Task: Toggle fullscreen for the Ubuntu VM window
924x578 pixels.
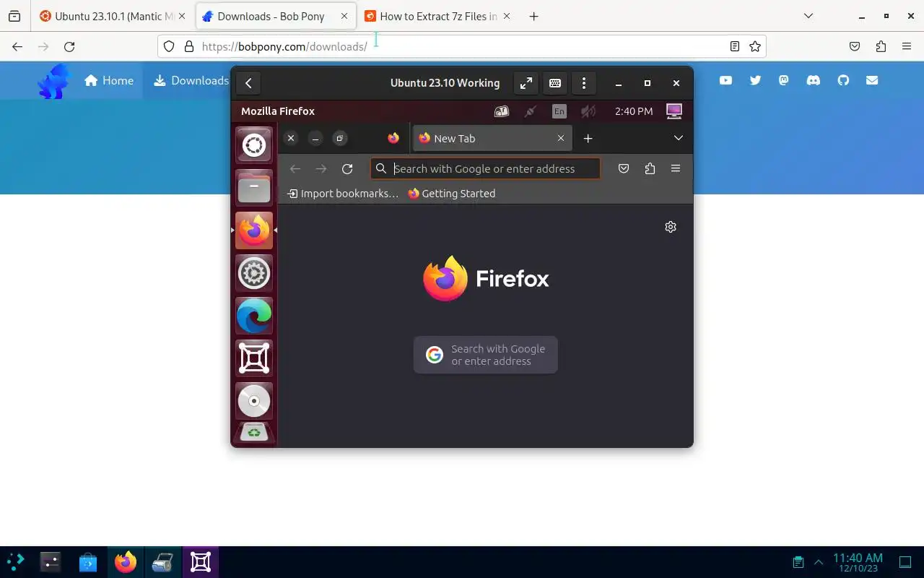Action: pos(526,83)
